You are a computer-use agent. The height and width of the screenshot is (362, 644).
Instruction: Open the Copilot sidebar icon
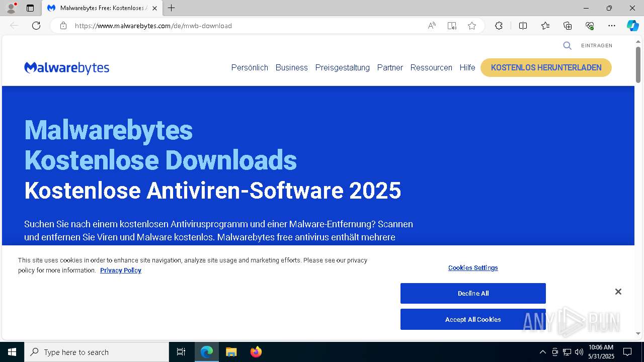click(632, 26)
